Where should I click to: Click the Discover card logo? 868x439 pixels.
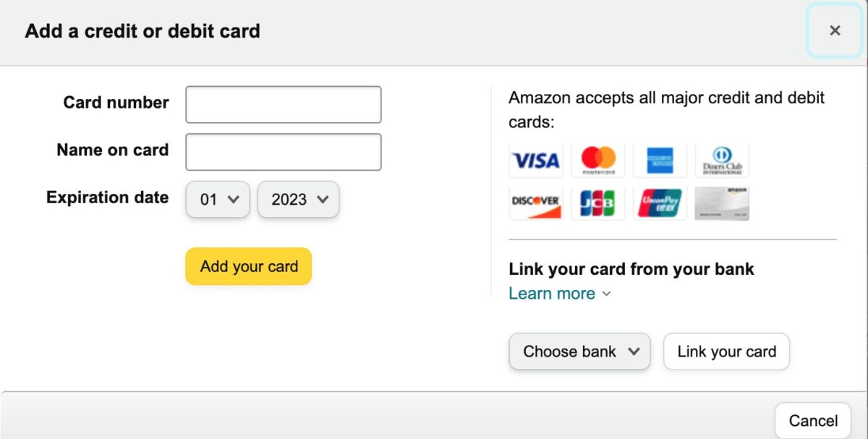536,203
